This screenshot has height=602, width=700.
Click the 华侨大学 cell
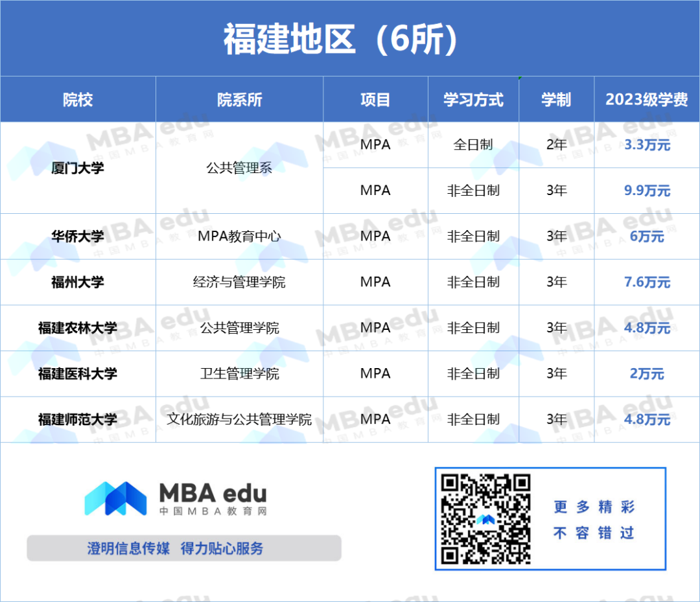(78, 236)
